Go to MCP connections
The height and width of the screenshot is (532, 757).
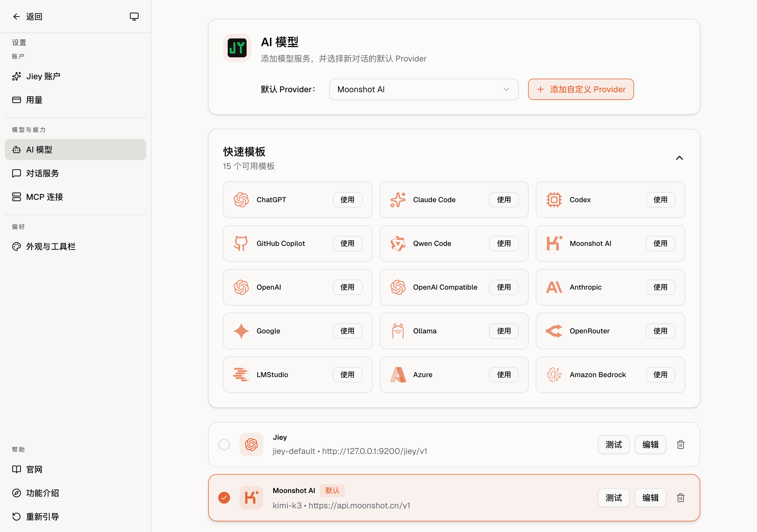(x=75, y=197)
